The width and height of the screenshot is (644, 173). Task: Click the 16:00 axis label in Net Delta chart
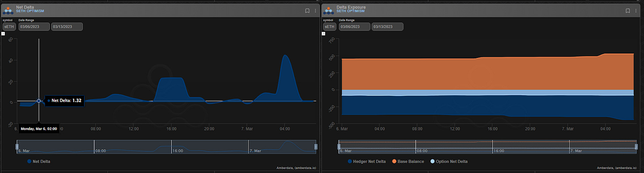(172, 129)
